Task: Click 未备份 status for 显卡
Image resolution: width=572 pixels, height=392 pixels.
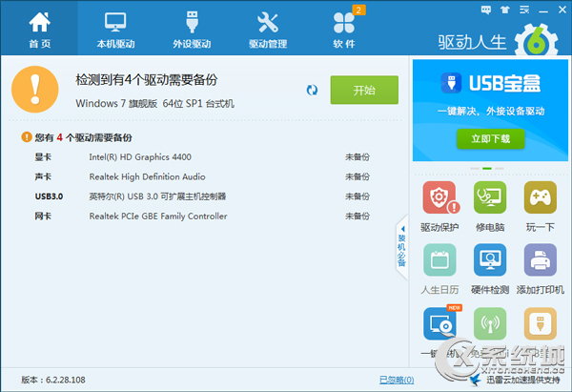Action: point(357,157)
